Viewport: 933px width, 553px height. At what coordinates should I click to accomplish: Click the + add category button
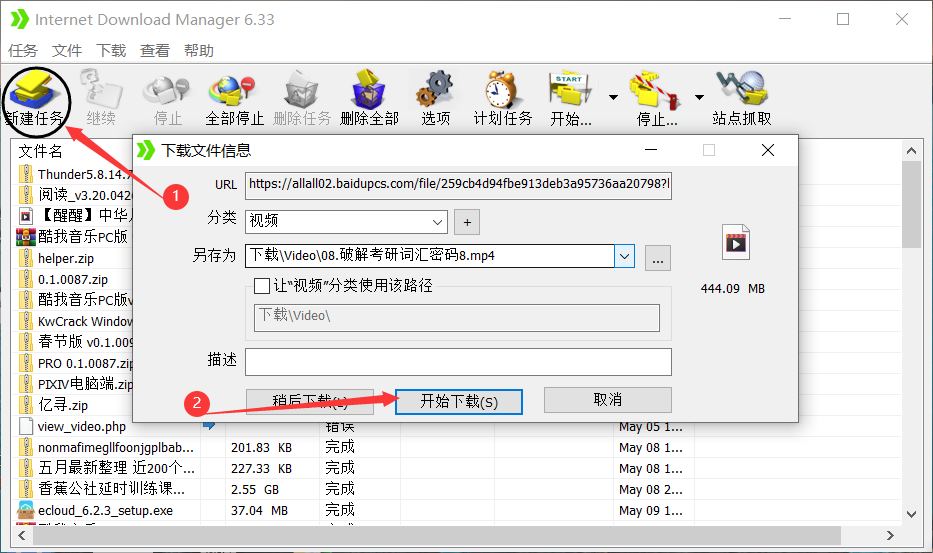(x=467, y=222)
